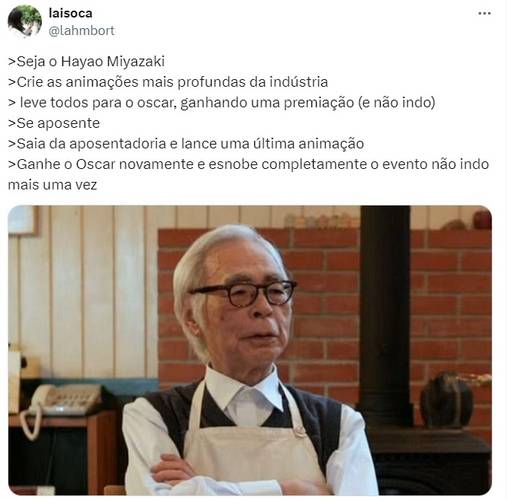
Task: Click the dark kettle on the stove
Action: pyautogui.click(x=447, y=400)
